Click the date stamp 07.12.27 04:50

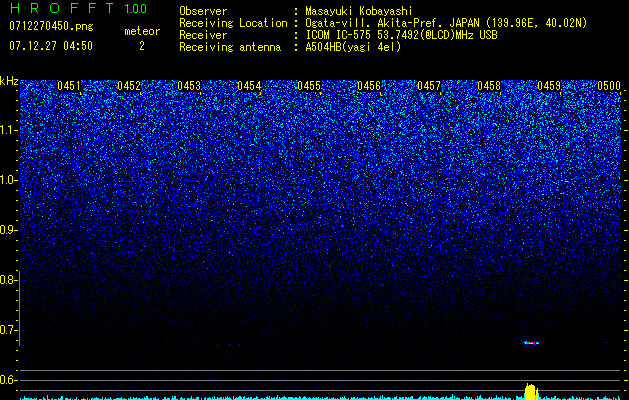pos(51,46)
